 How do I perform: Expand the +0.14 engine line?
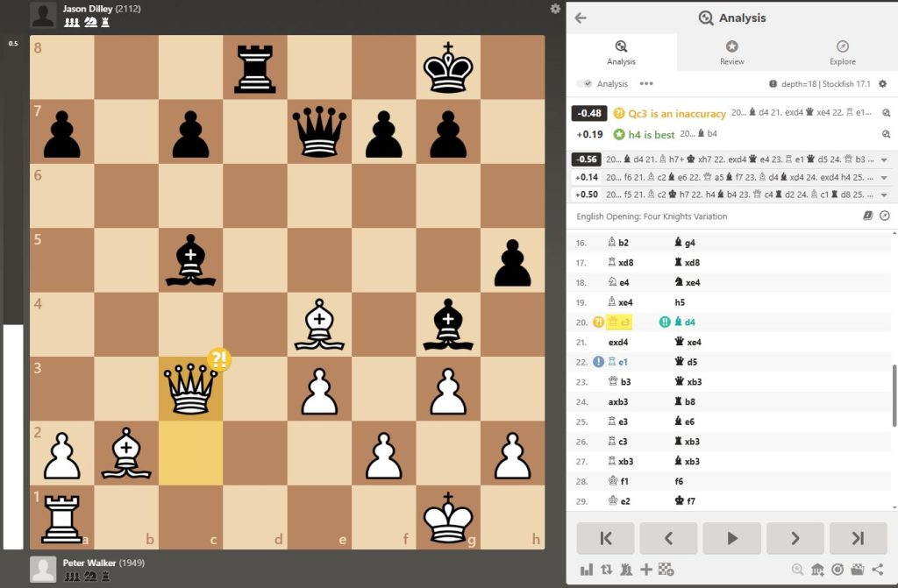(884, 177)
